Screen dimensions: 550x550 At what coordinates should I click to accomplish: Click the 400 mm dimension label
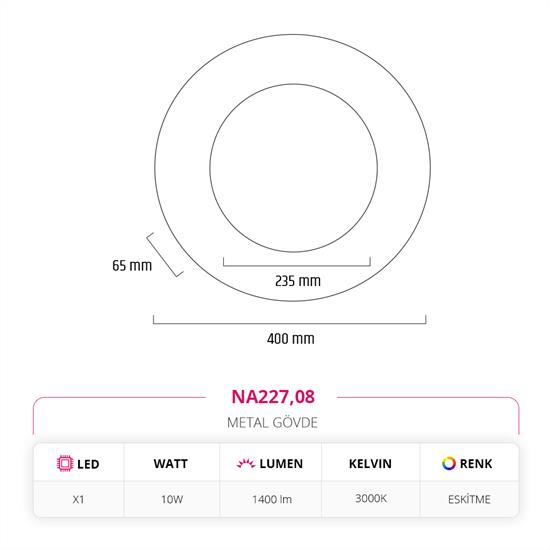coord(290,339)
